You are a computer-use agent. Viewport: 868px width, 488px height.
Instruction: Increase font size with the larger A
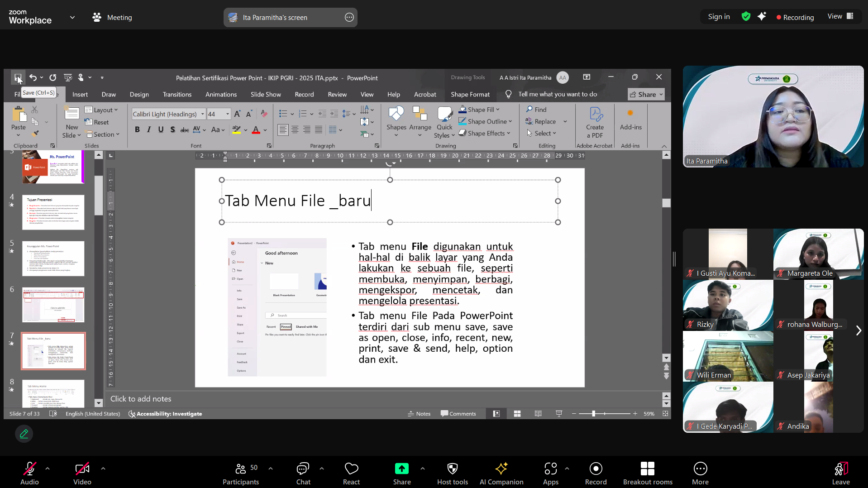click(237, 114)
